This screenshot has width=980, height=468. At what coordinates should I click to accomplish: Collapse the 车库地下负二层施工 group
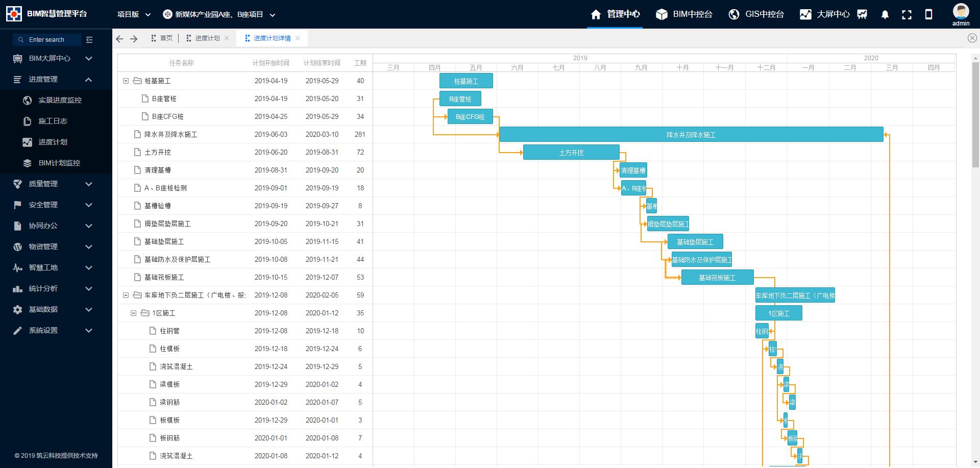[x=126, y=295]
